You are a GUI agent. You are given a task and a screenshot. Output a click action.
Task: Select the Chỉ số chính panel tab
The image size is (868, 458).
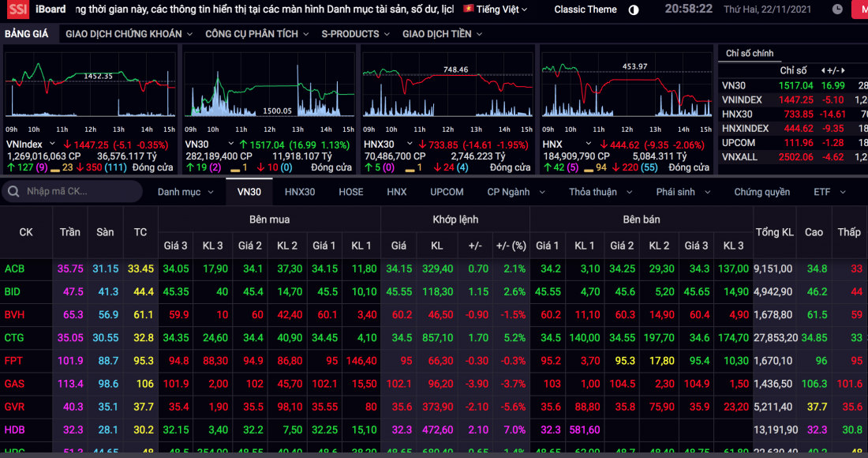point(750,54)
